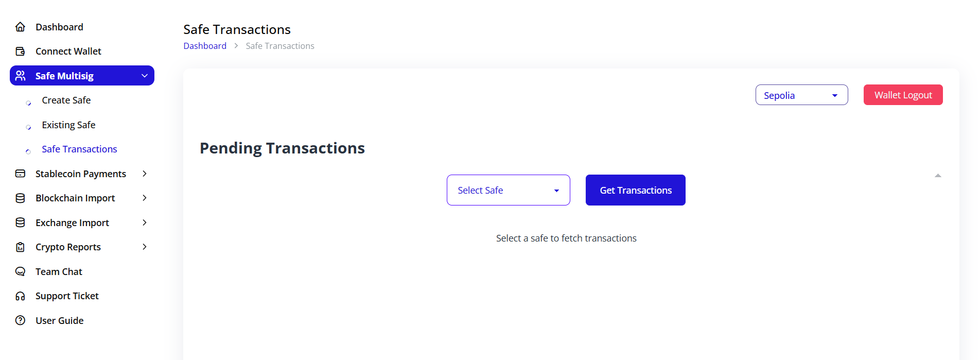980x360 pixels.
Task: Select the Stablecoin Payments card icon
Action: [x=20, y=174]
